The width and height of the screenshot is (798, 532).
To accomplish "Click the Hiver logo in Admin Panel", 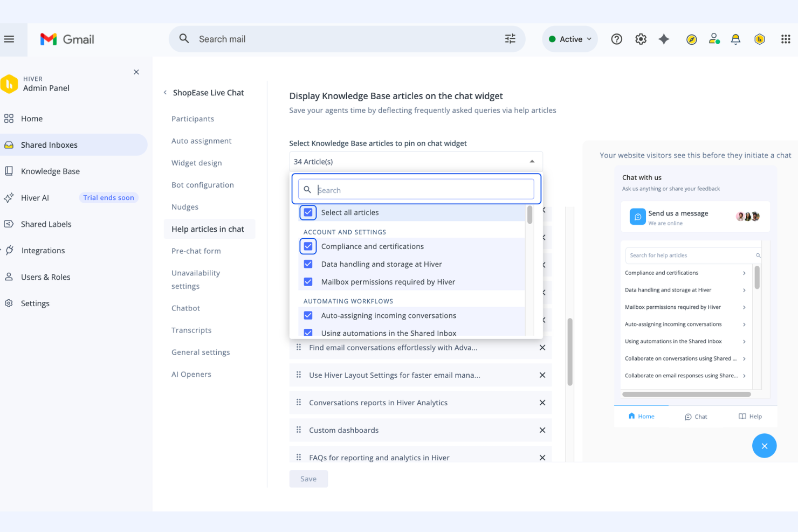I will click(x=9, y=84).
